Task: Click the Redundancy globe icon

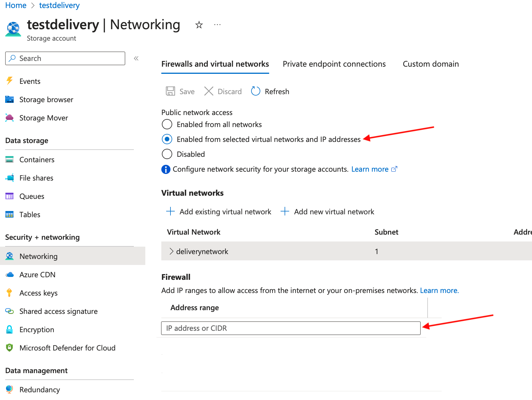Action: point(9,389)
